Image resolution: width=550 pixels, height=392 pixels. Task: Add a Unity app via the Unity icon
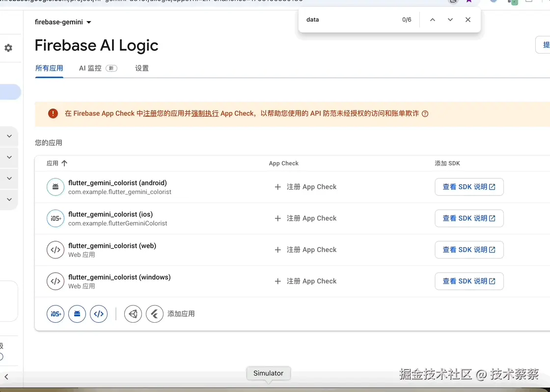[133, 314]
